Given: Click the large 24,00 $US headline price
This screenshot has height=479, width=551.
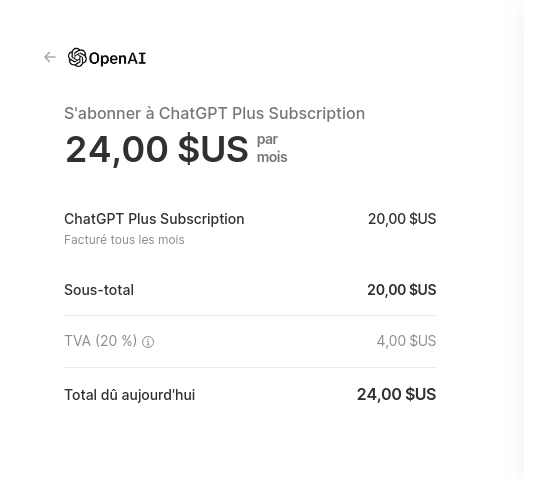Looking at the screenshot, I should (x=157, y=149).
